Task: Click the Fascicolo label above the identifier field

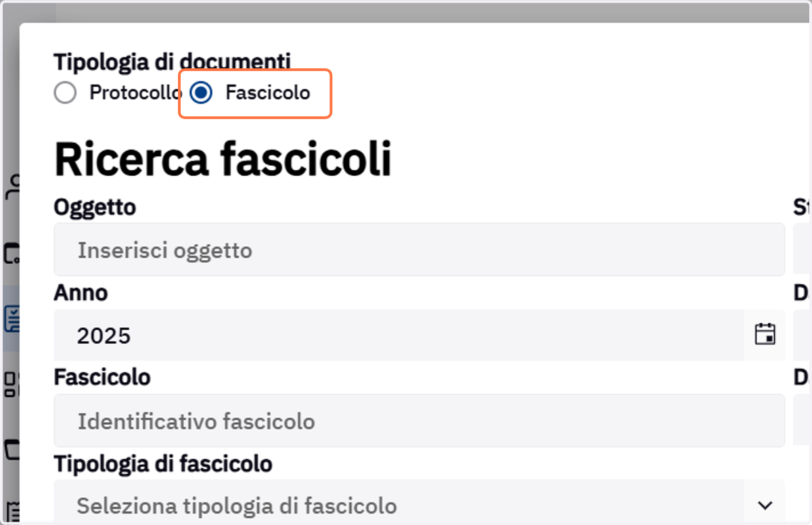Action: pos(102,377)
